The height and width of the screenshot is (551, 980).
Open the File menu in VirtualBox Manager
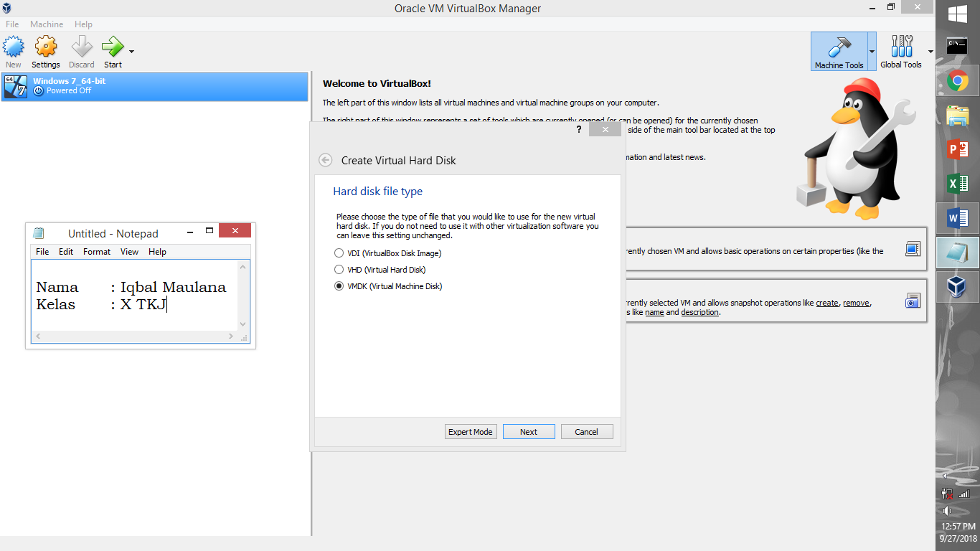(x=12, y=24)
